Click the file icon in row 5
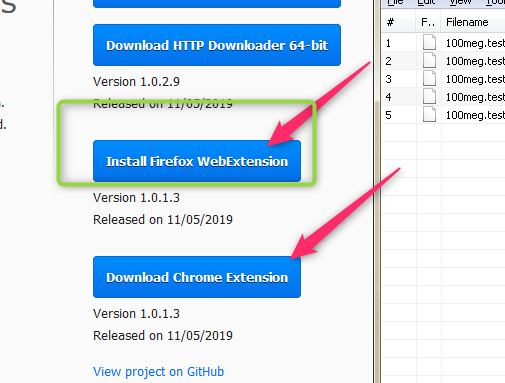The image size is (505, 383). 429,115
